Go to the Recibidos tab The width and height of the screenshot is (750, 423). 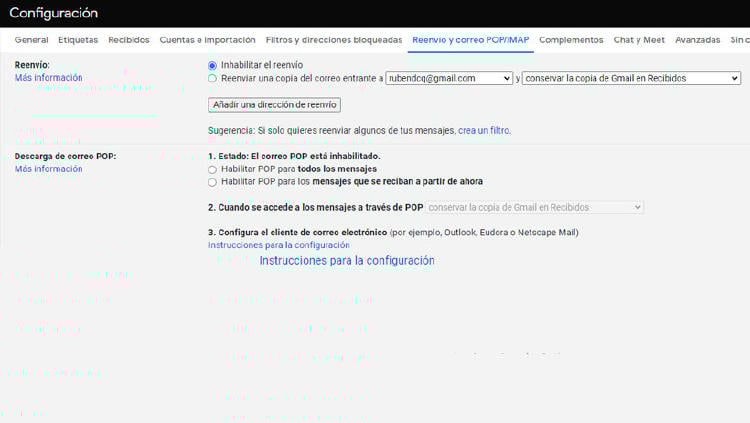click(x=128, y=40)
